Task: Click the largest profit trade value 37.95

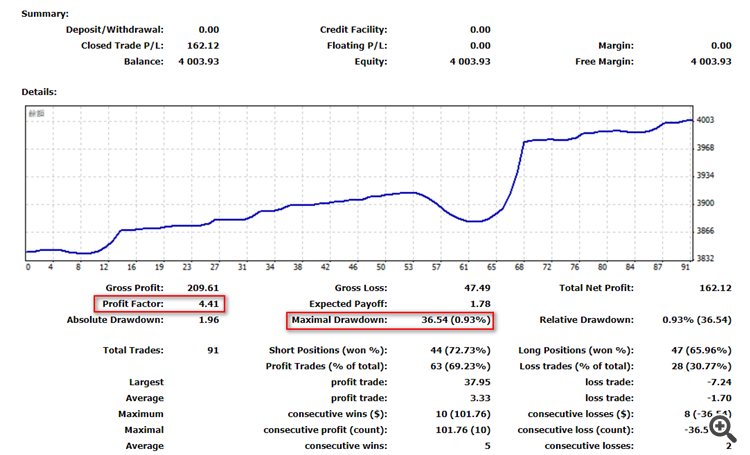Action: (x=477, y=382)
